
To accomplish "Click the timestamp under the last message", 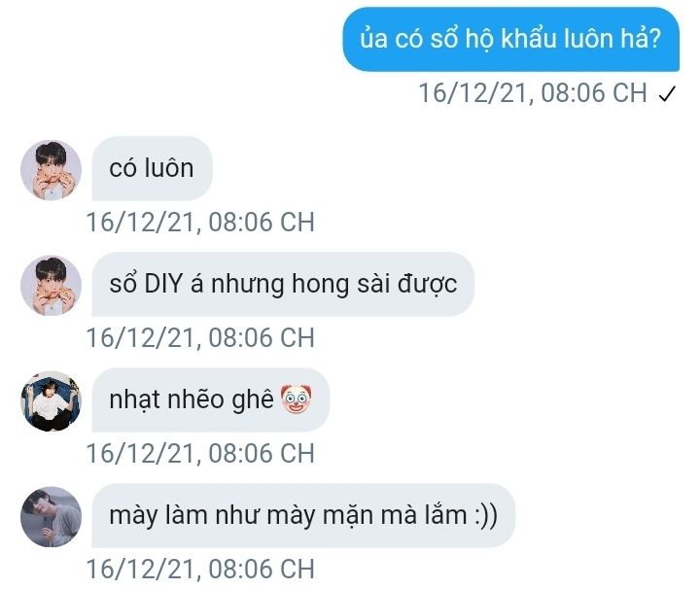I will point(200,569).
